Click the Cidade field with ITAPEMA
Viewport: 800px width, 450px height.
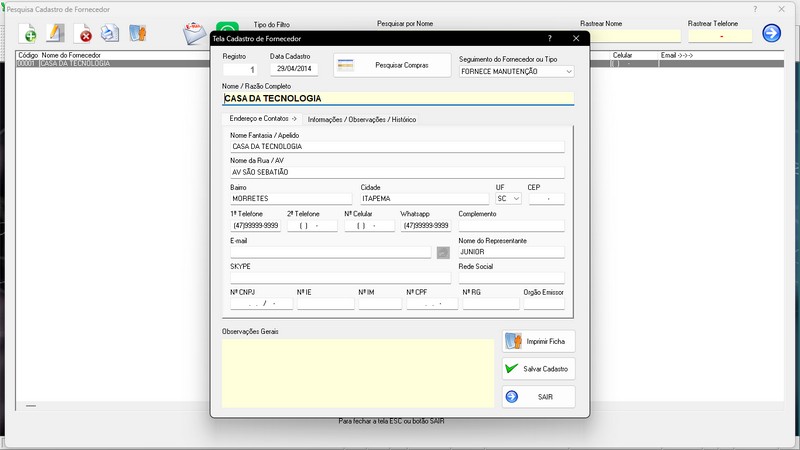(x=424, y=198)
